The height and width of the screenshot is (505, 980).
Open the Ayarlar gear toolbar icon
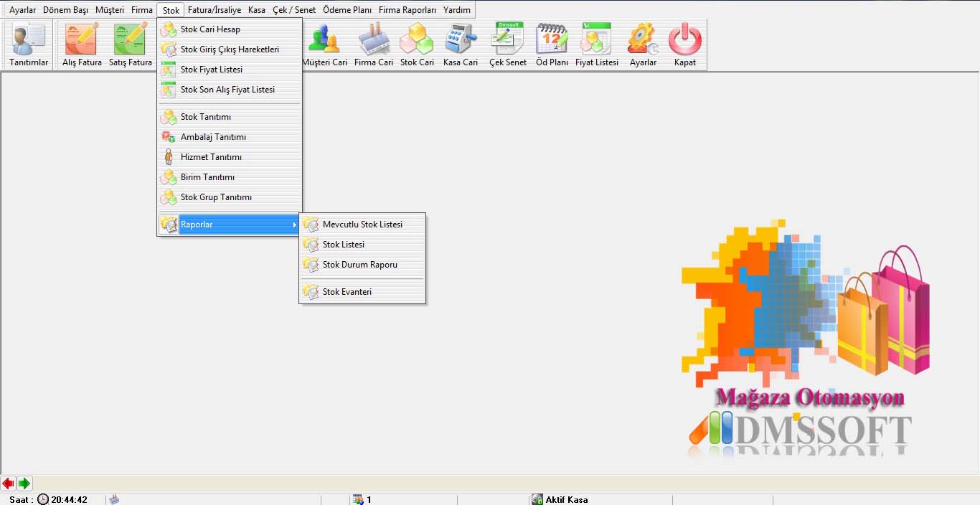click(x=643, y=44)
